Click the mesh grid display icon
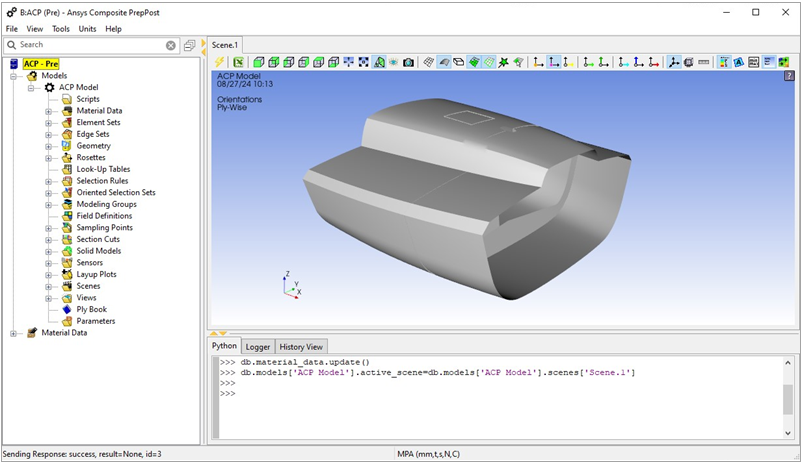This screenshot has width=803, height=464. click(x=429, y=62)
